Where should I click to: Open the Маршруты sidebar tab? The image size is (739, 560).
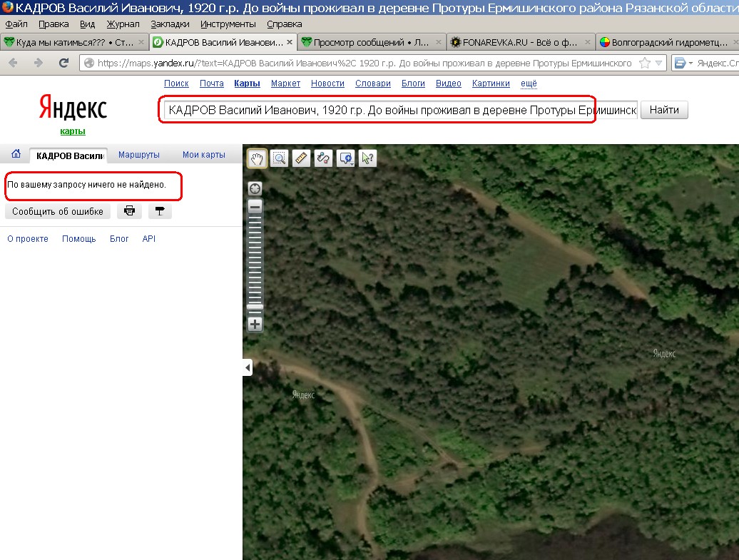click(139, 155)
